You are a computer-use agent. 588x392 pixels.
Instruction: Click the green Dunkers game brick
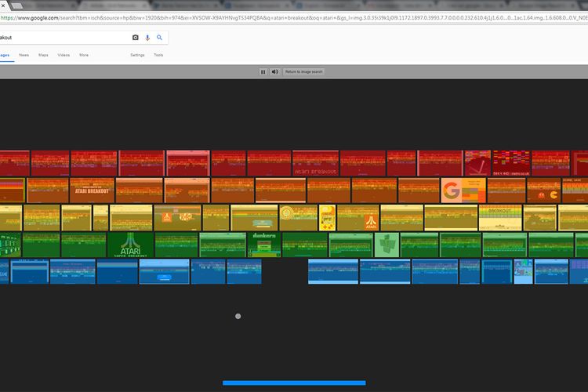265,245
